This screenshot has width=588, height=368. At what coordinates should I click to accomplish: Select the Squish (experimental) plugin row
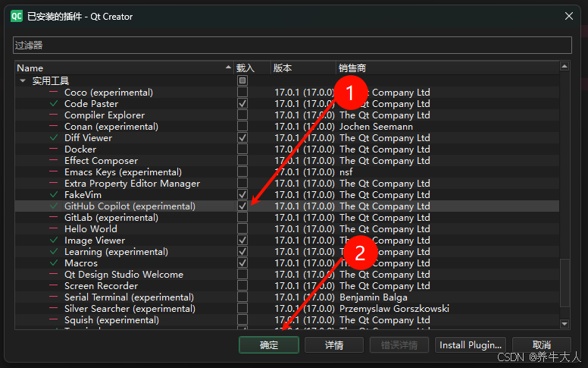click(x=287, y=320)
